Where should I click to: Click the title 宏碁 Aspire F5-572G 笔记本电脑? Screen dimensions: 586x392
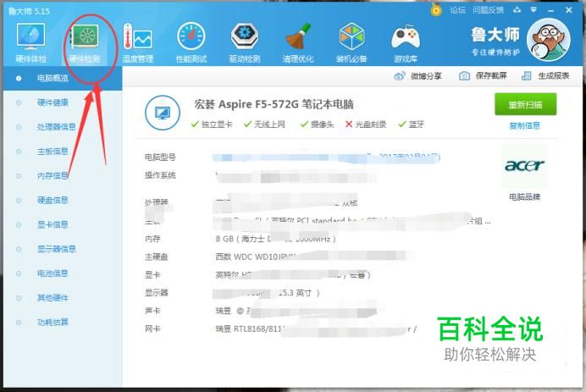coord(274,104)
